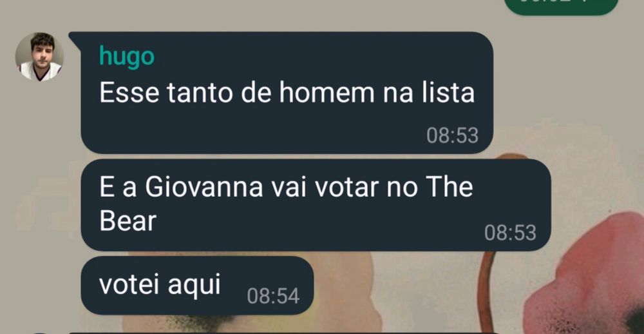Tap the pointed tail of hugo's first bubble
This screenshot has width=644, height=334.
(75, 38)
